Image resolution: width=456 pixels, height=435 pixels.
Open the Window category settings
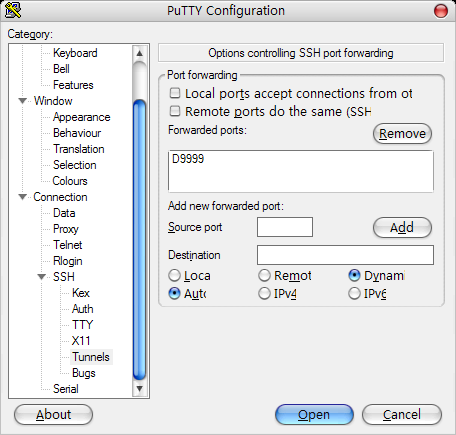point(53,101)
